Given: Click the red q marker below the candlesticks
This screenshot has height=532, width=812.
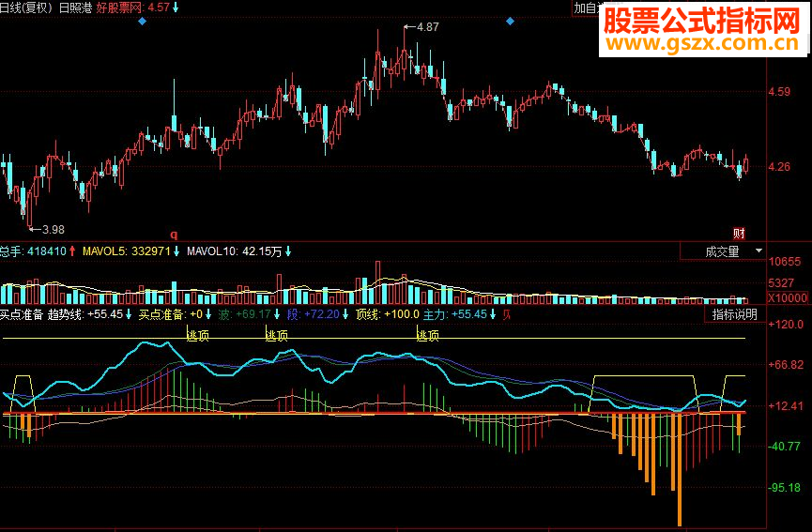Looking at the screenshot, I should click(x=174, y=235).
